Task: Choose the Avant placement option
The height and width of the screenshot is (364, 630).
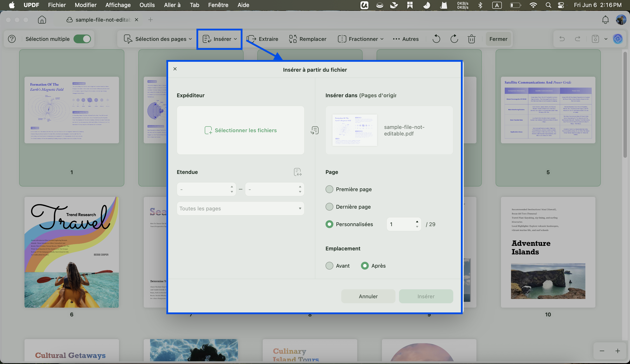Action: click(x=329, y=266)
